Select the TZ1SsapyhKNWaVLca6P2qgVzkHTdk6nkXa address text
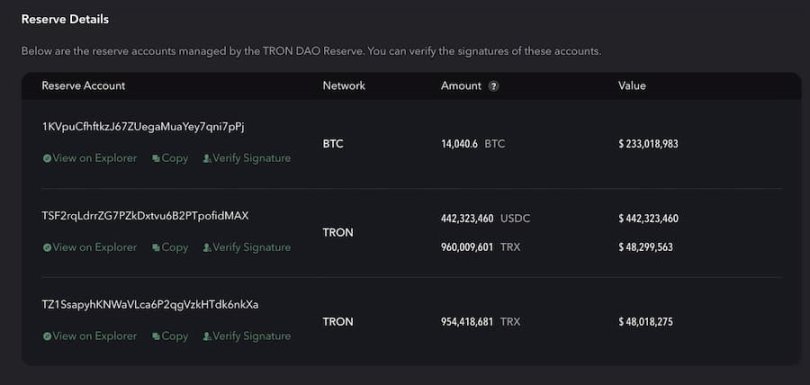 click(150, 305)
